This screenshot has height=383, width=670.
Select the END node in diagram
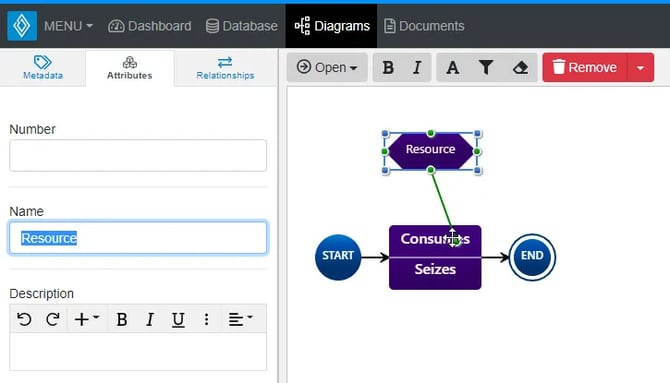tap(532, 257)
